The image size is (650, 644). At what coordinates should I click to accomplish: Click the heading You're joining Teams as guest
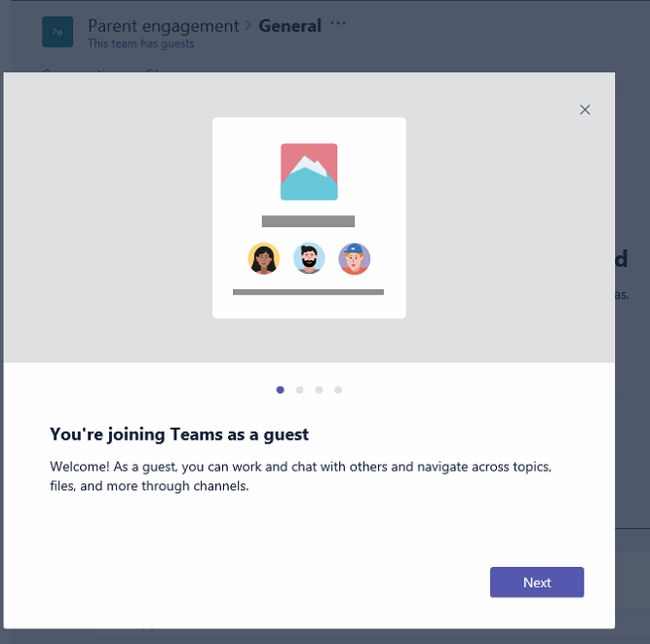179,435
